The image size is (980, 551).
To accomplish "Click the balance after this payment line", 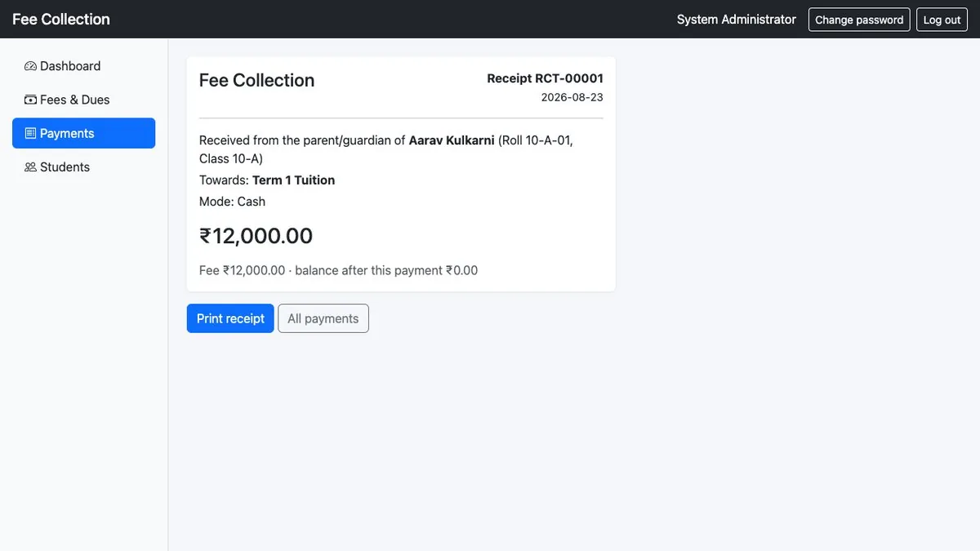I will (x=339, y=270).
